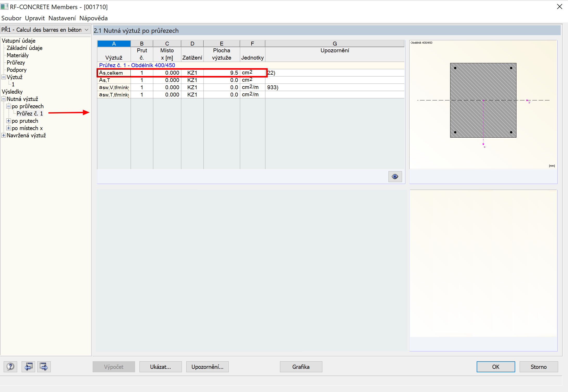Click the help question mark icon
This screenshot has width=568, height=392.
10,367
